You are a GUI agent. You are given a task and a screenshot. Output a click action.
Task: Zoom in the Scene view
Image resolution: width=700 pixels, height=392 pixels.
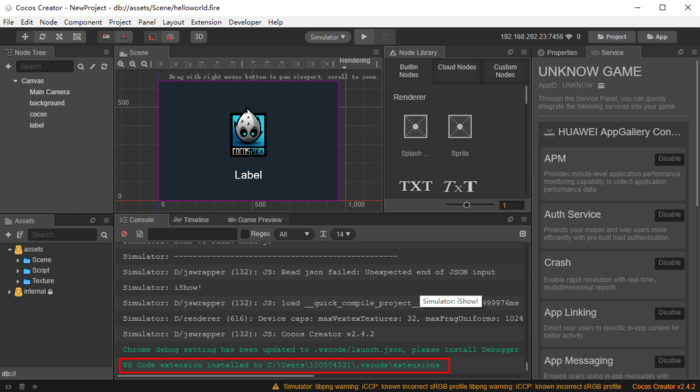121,64
